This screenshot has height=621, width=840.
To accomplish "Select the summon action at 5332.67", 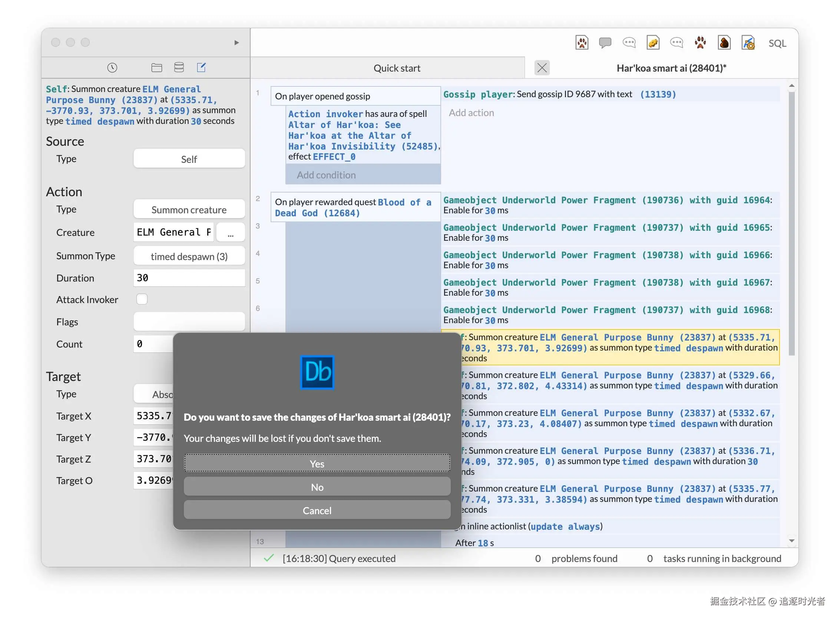I will click(x=620, y=424).
